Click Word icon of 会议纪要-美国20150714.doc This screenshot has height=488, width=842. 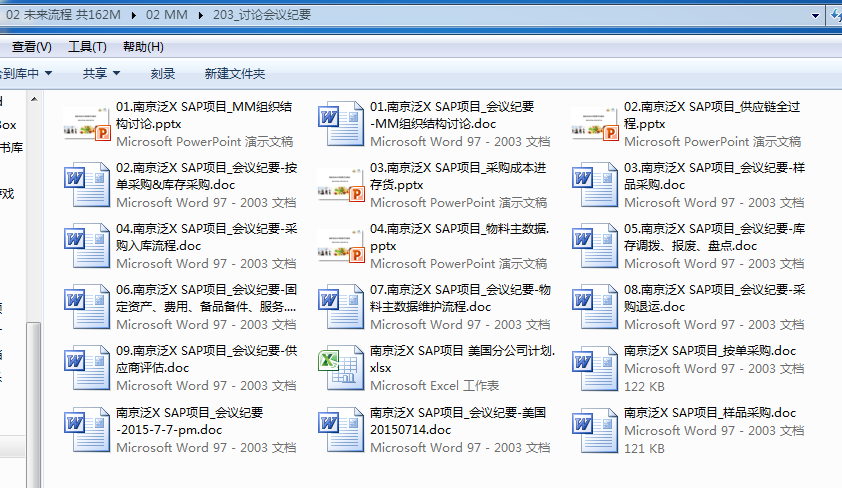340,430
